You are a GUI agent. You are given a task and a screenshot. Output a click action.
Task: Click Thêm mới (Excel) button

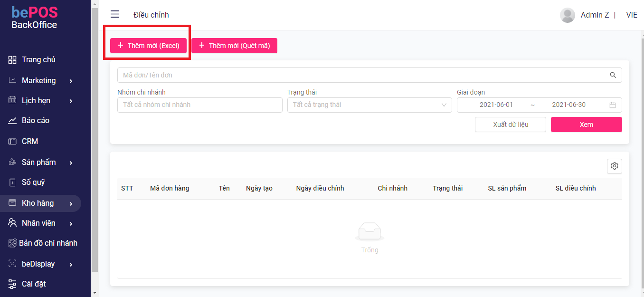click(148, 46)
